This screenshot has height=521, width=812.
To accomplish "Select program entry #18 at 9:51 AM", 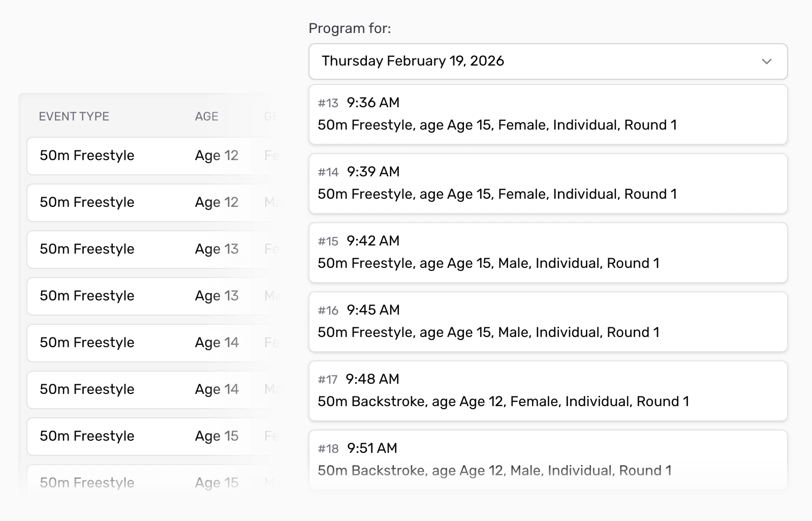I will (x=548, y=460).
